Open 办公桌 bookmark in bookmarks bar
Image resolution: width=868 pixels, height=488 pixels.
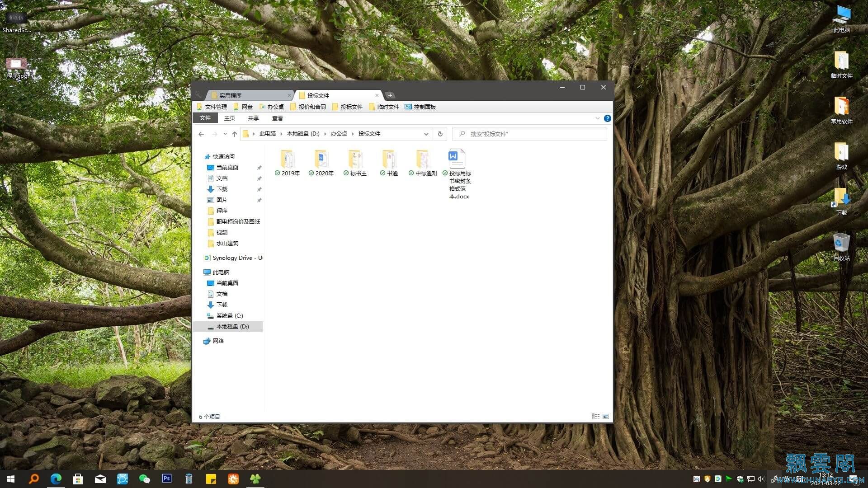coord(272,107)
